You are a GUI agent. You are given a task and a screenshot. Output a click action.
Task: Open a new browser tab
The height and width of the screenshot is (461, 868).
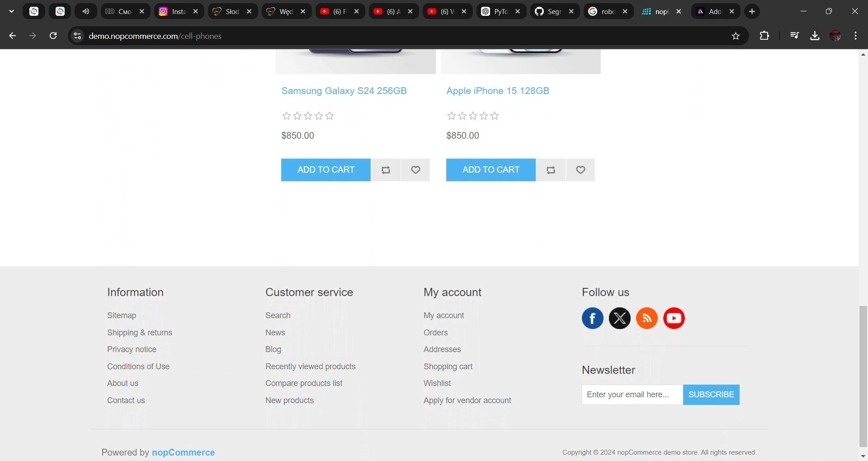click(752, 11)
